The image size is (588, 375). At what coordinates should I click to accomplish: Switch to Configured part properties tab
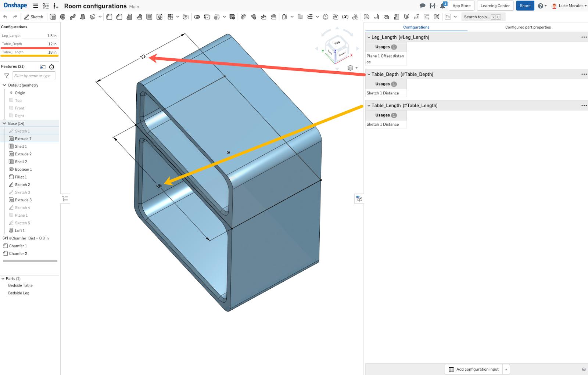click(x=528, y=27)
